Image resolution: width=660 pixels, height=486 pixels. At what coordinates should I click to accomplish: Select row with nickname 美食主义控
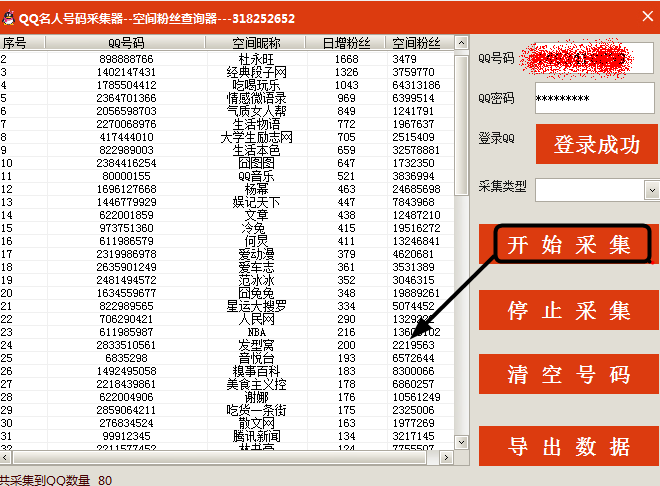tap(227, 385)
